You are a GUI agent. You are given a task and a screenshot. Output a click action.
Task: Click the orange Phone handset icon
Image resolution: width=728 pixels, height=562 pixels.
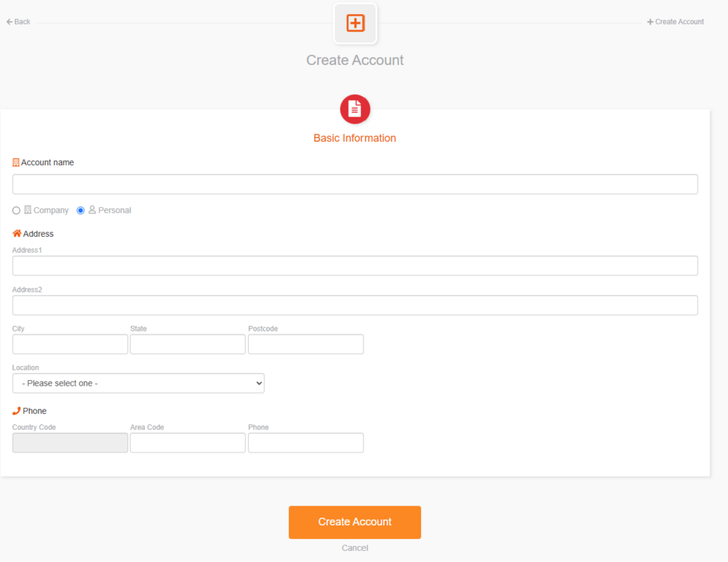tap(17, 411)
